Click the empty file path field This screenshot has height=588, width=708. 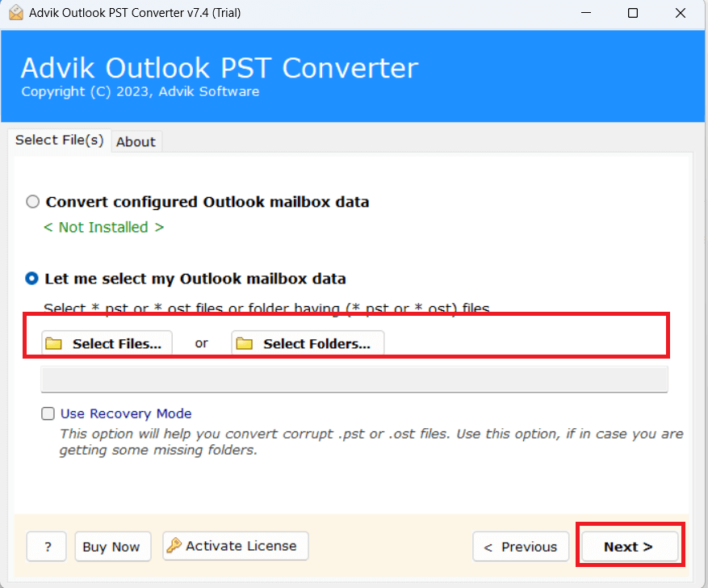(x=354, y=379)
